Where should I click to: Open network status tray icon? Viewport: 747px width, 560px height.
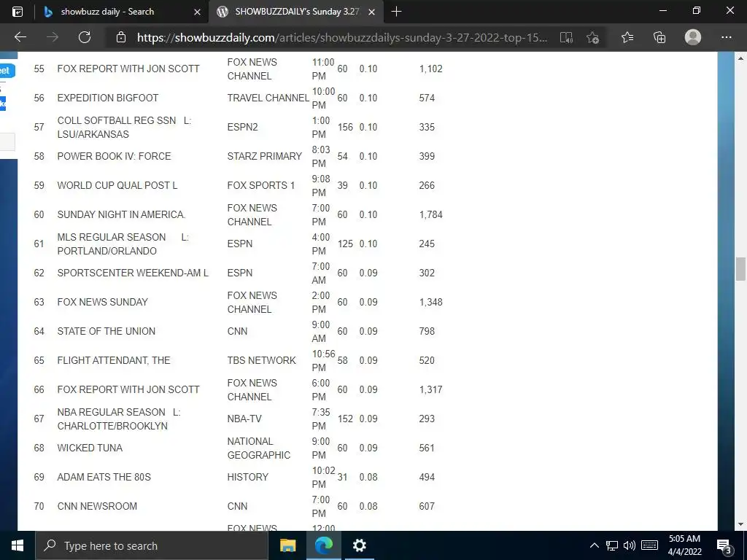click(612, 545)
